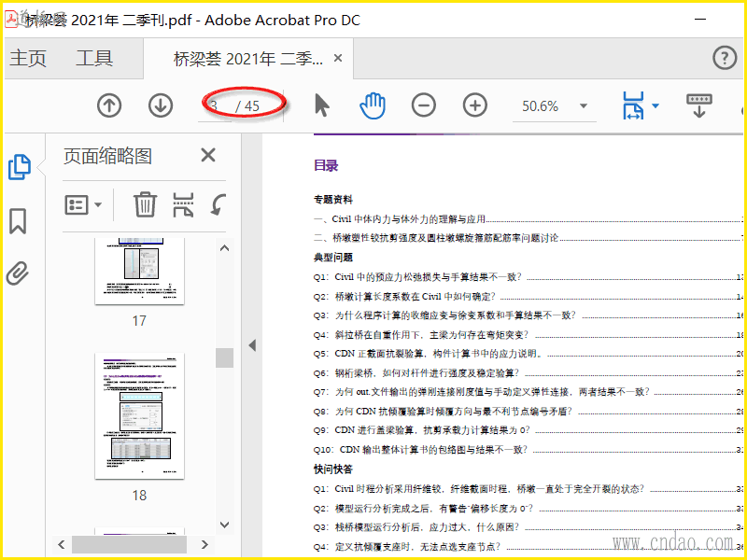Image resolution: width=747 pixels, height=560 pixels.
Task: Show page thumbnails panel icon
Action: [x=20, y=167]
